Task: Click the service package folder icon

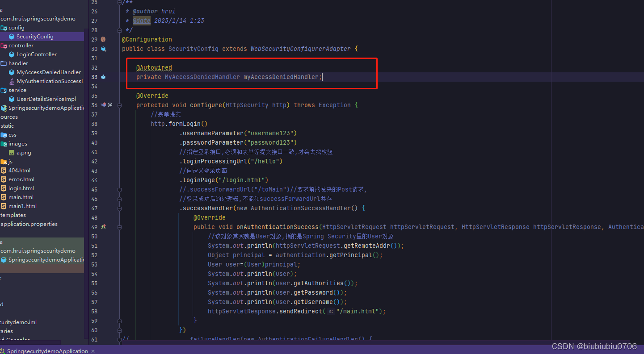Action: coord(4,90)
